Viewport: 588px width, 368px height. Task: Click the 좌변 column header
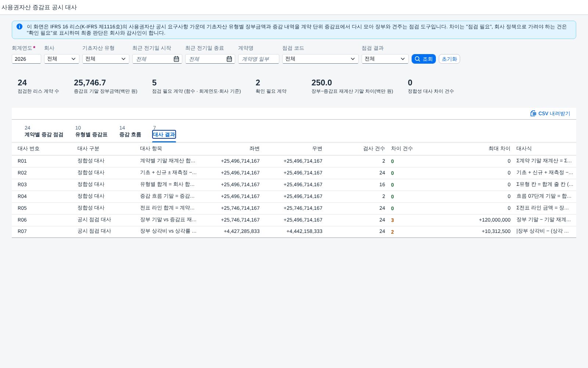[x=254, y=148]
